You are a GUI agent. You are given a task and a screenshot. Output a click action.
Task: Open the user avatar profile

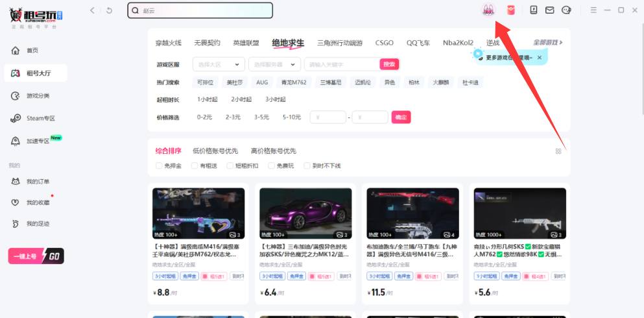(488, 10)
